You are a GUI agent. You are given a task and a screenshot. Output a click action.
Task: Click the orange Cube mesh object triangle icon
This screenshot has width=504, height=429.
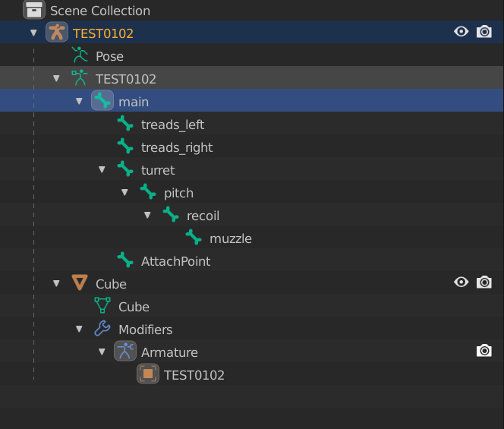pyautogui.click(x=80, y=282)
